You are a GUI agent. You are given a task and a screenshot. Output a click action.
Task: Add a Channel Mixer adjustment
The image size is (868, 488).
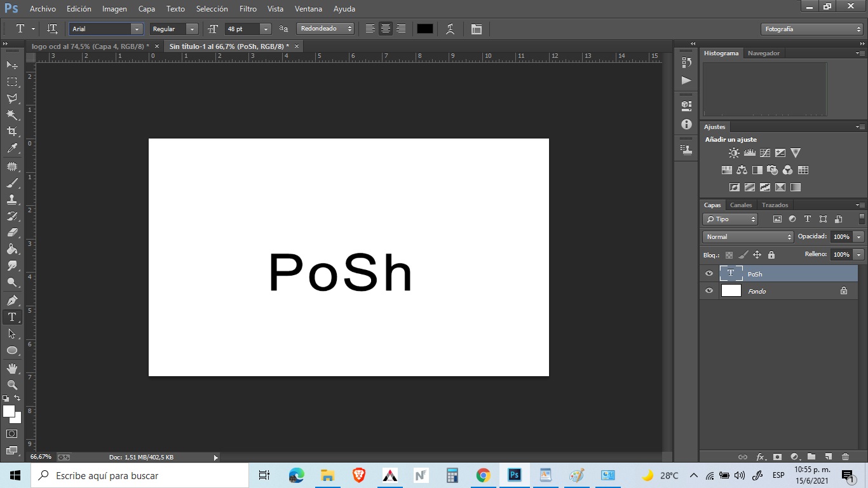tap(787, 170)
